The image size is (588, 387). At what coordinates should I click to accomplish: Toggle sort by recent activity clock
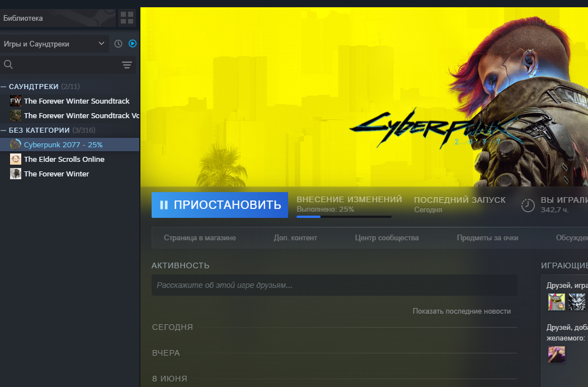click(x=118, y=44)
